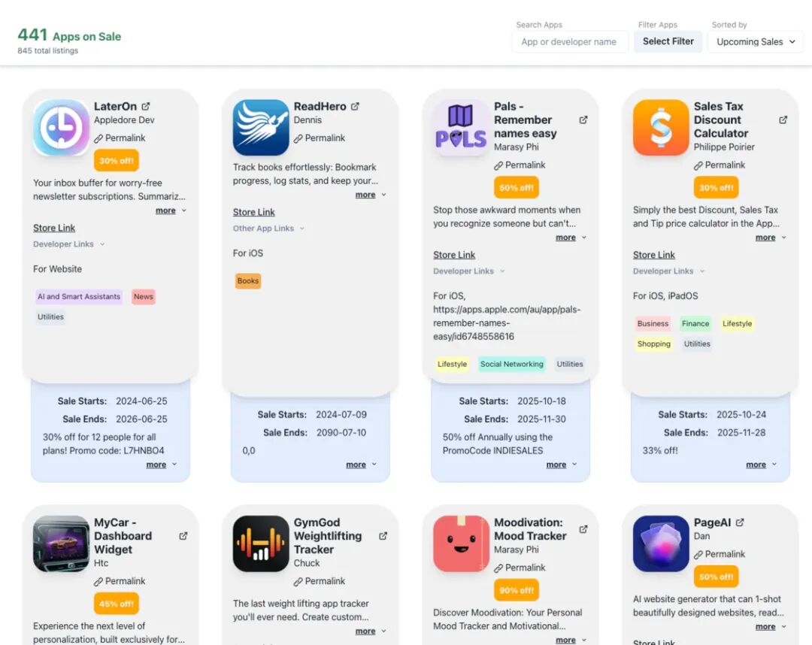Click LaterOn 30% off badge
Image resolution: width=812 pixels, height=645 pixels.
click(x=117, y=160)
